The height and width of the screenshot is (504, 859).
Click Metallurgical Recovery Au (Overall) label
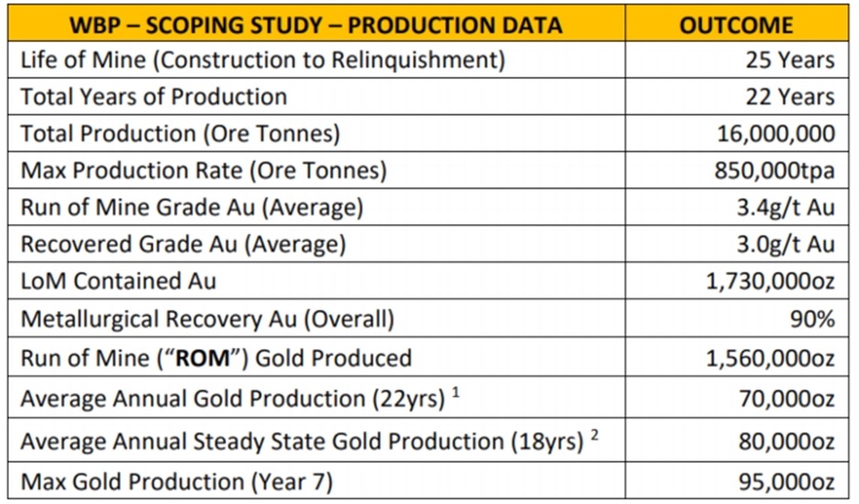207,319
